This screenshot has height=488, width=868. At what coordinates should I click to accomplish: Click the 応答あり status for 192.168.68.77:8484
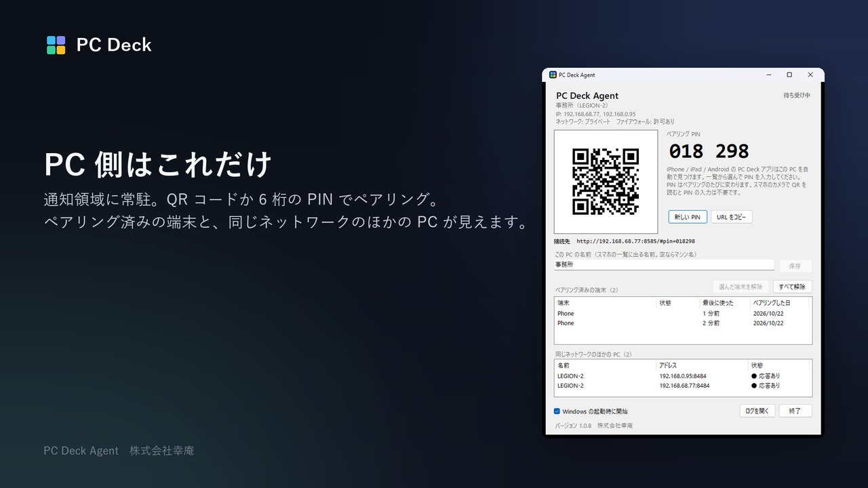click(766, 386)
